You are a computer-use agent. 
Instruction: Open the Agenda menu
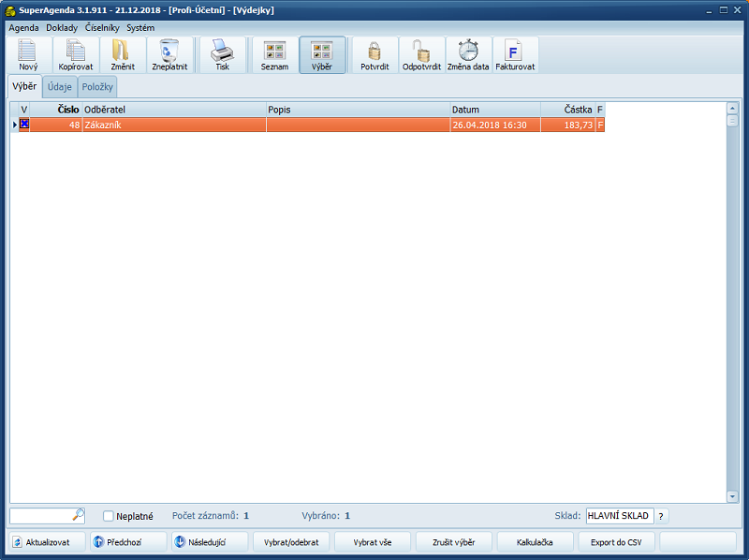23,28
